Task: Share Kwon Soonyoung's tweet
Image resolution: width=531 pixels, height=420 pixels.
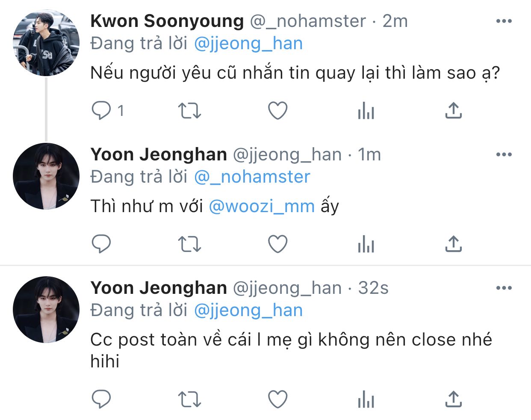Action: point(453,111)
